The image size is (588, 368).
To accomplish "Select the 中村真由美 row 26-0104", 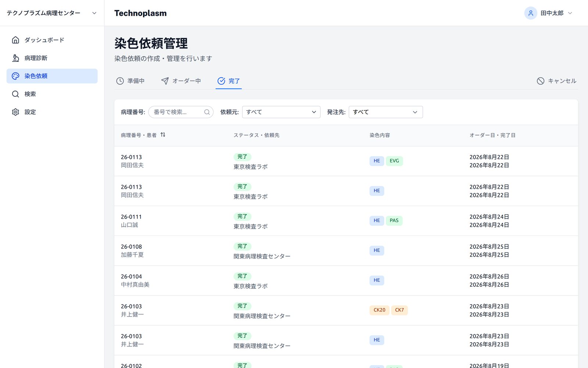I will tap(346, 280).
